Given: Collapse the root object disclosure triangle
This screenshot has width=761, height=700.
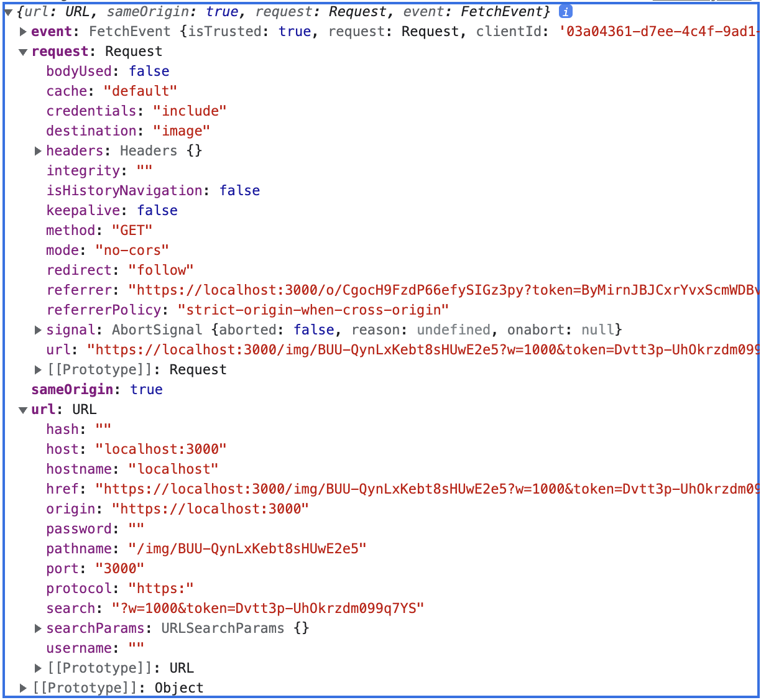Looking at the screenshot, I should point(9,12).
